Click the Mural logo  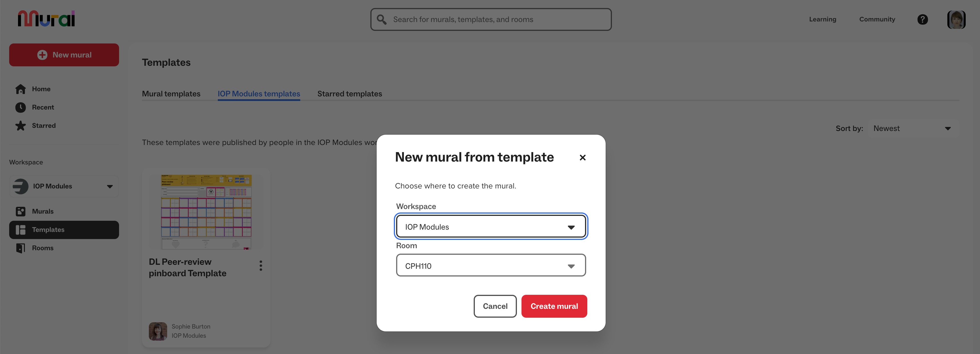pos(46,19)
